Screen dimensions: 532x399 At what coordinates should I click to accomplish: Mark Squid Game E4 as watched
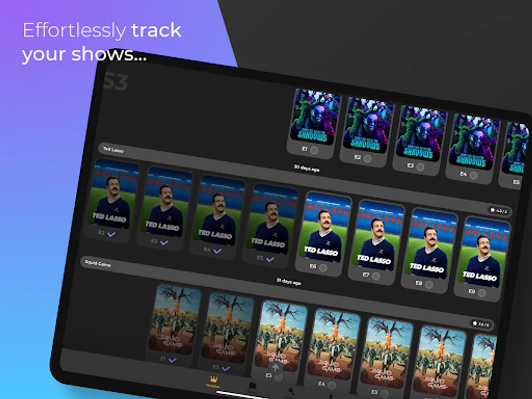[x=331, y=385]
